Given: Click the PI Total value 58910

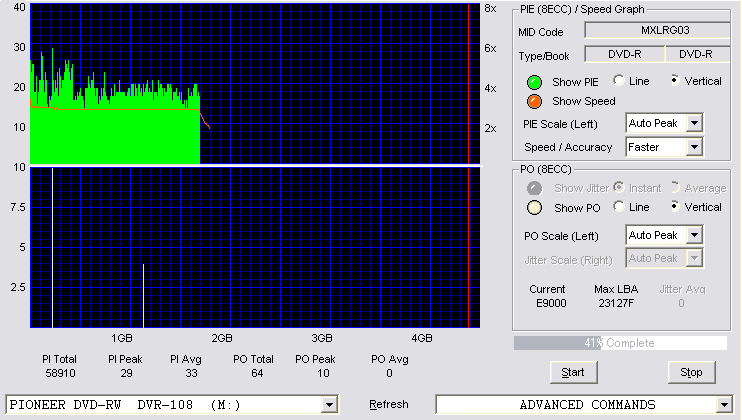Looking at the screenshot, I should [x=61, y=374].
